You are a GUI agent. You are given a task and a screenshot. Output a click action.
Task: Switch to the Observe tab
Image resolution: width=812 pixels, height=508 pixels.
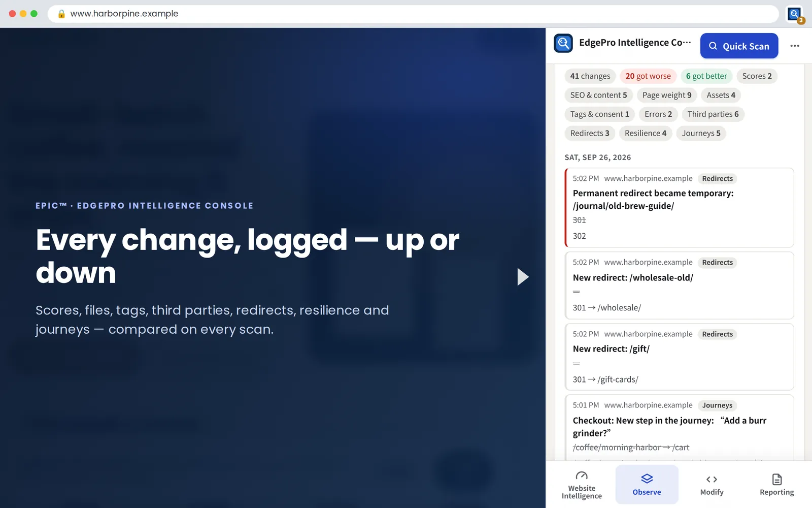click(647, 485)
